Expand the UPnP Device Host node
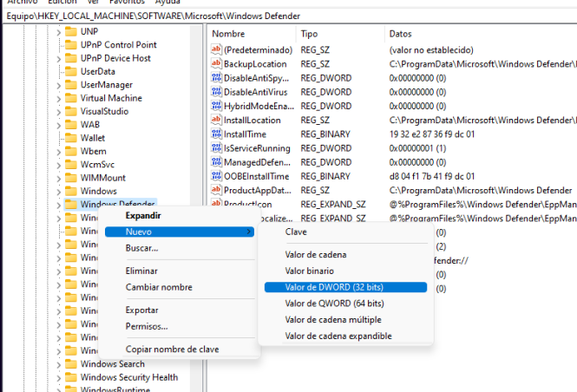 click(58, 59)
